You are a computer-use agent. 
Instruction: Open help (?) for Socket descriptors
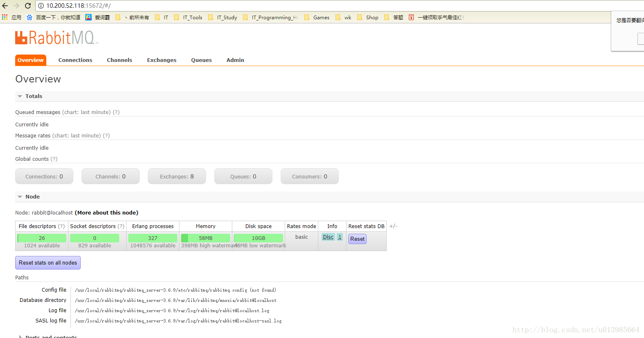(121, 226)
